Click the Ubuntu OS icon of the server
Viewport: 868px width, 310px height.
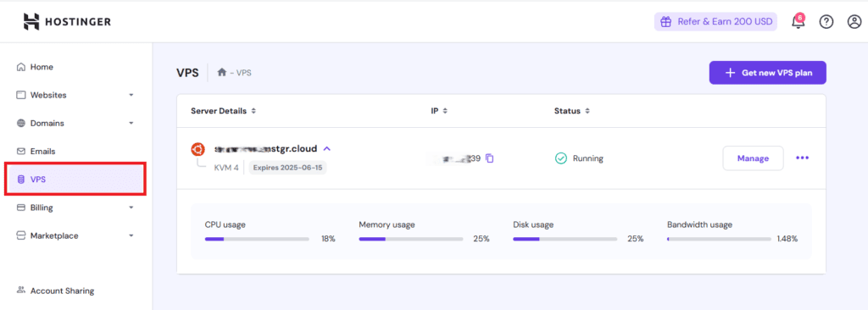(x=198, y=149)
